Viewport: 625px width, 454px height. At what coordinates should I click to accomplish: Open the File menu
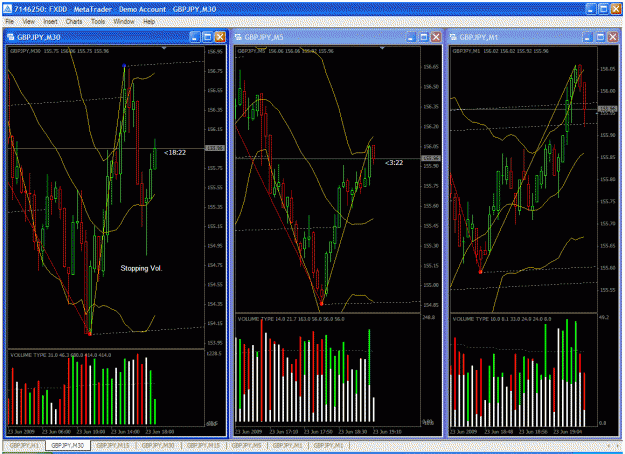click(x=10, y=21)
